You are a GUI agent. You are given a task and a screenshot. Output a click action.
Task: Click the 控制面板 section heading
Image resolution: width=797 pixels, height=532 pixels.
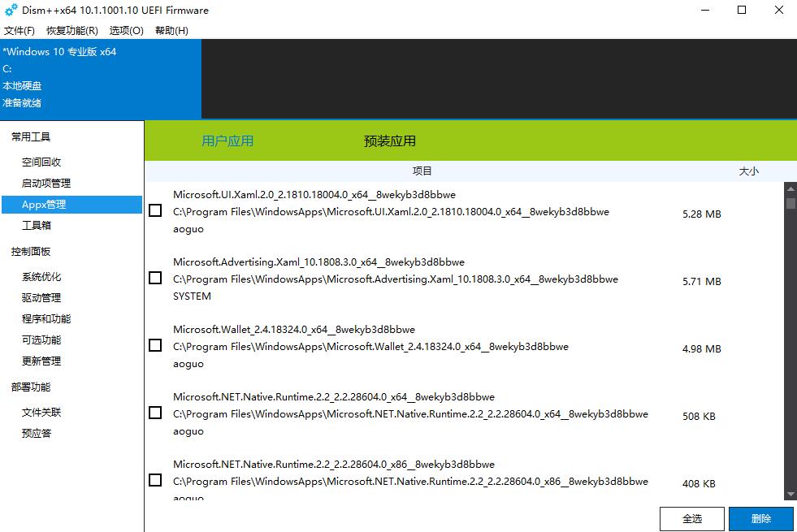coord(31,252)
